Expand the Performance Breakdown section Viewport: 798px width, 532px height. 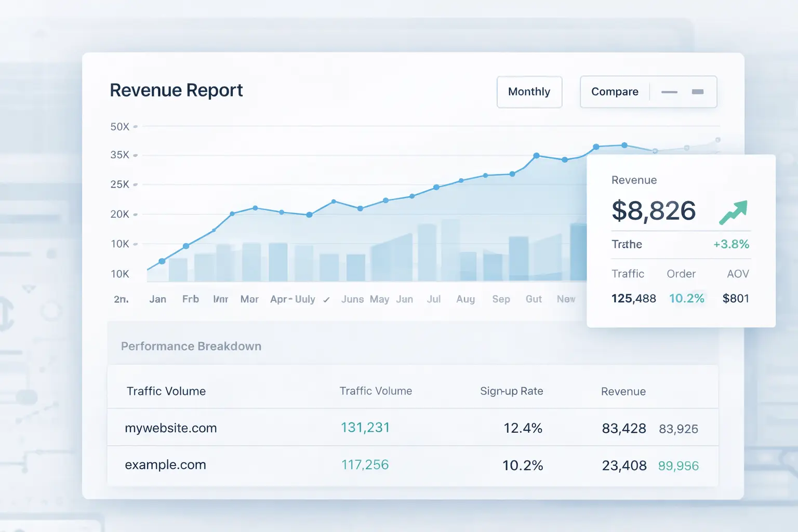tap(191, 346)
